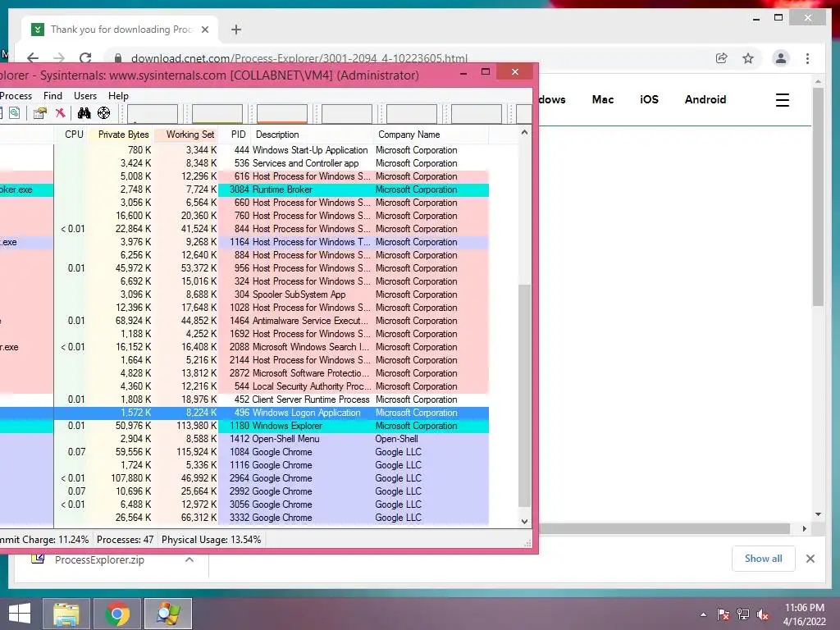Click the padlock site info icon

118,58
